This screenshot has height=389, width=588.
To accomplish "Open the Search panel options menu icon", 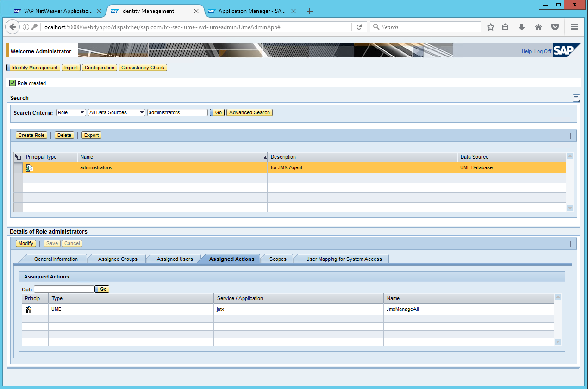I will (576, 98).
